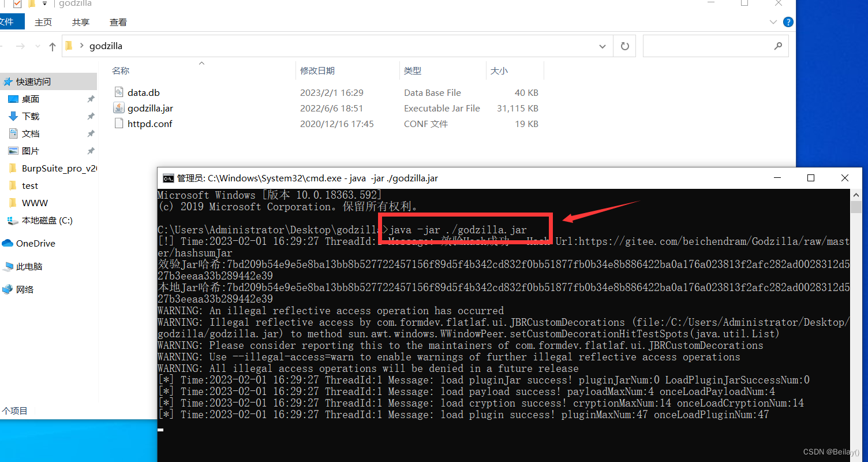Click the cmd scrollbar up arrow
The image size is (868, 462).
tap(856, 195)
